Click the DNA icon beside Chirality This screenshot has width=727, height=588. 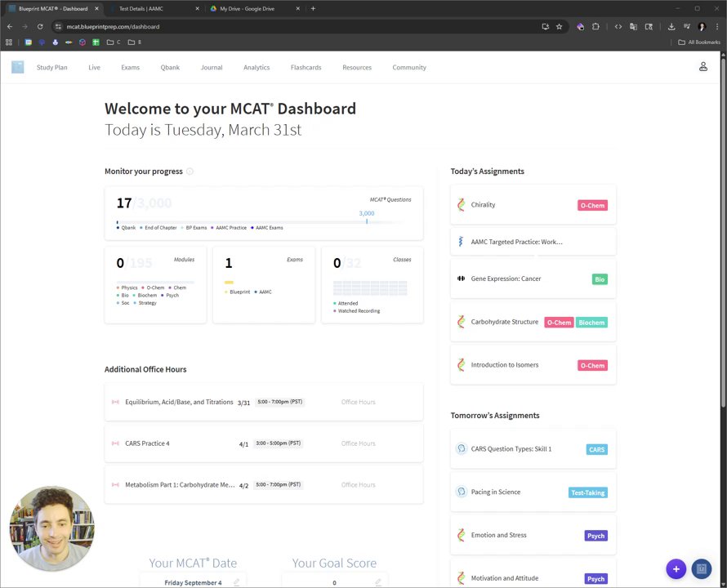pyautogui.click(x=461, y=204)
